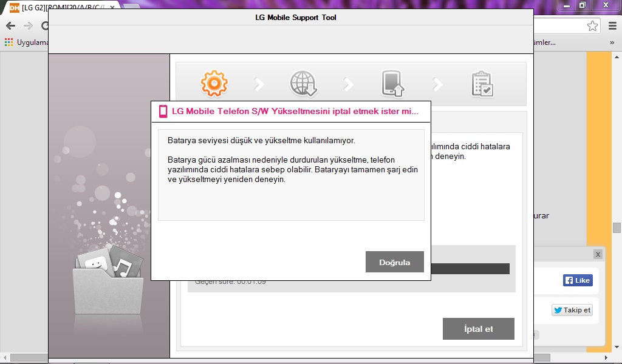Close the social widget with X
The image size is (622, 364).
pyautogui.click(x=598, y=254)
